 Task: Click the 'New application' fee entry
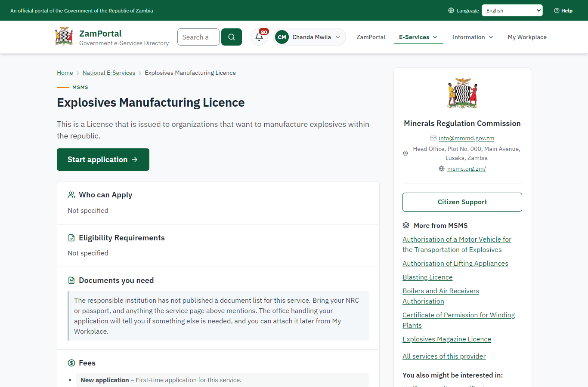point(223,380)
